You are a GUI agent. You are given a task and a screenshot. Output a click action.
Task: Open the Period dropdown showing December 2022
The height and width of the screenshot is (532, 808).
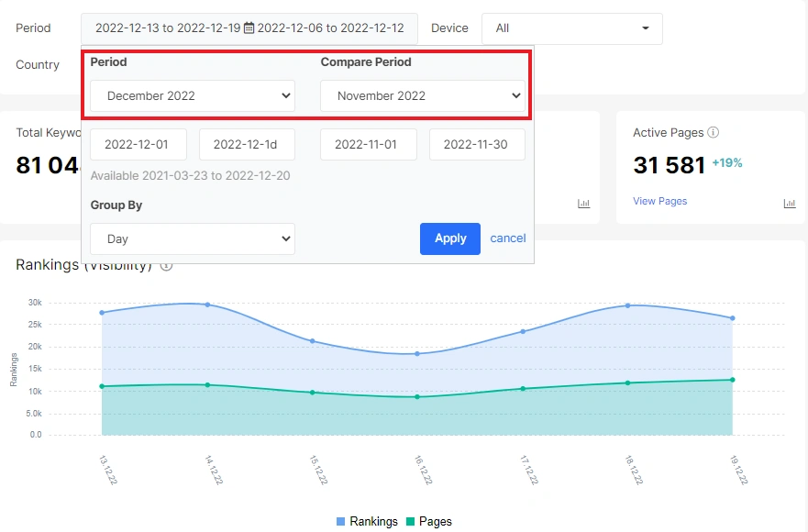pos(192,95)
